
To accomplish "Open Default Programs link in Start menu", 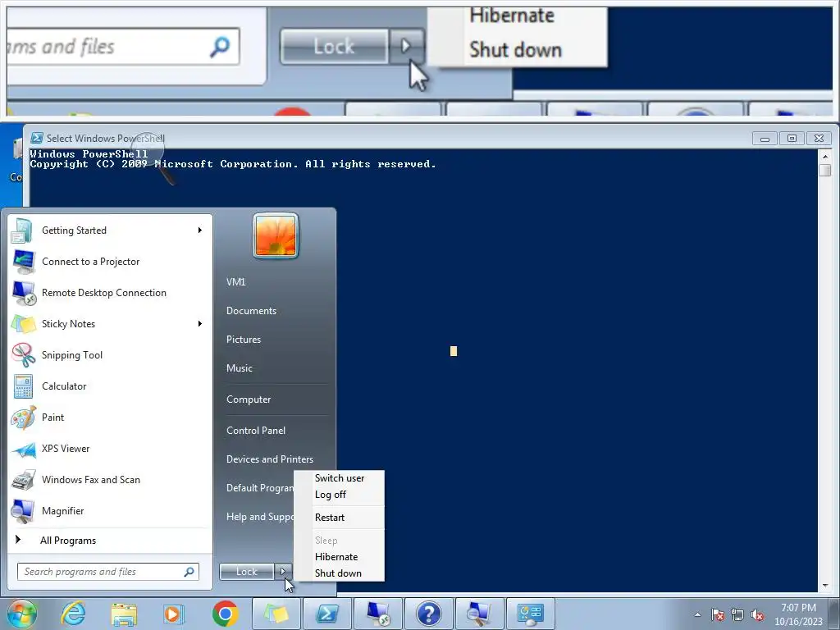I will 260,488.
